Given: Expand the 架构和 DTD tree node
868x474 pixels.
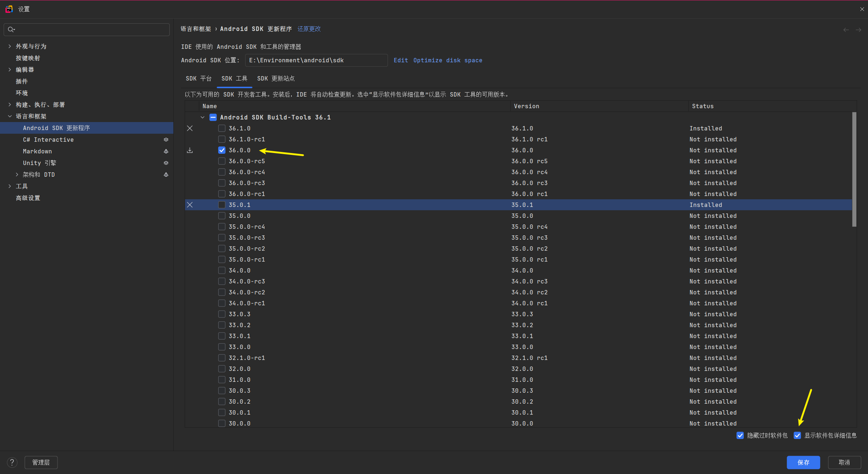Looking at the screenshot, I should pos(17,175).
